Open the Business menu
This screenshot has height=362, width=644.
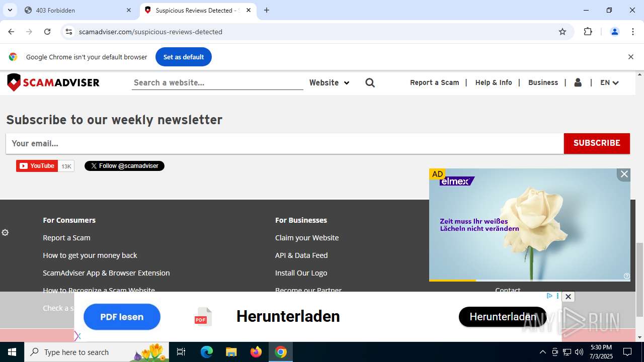point(543,82)
